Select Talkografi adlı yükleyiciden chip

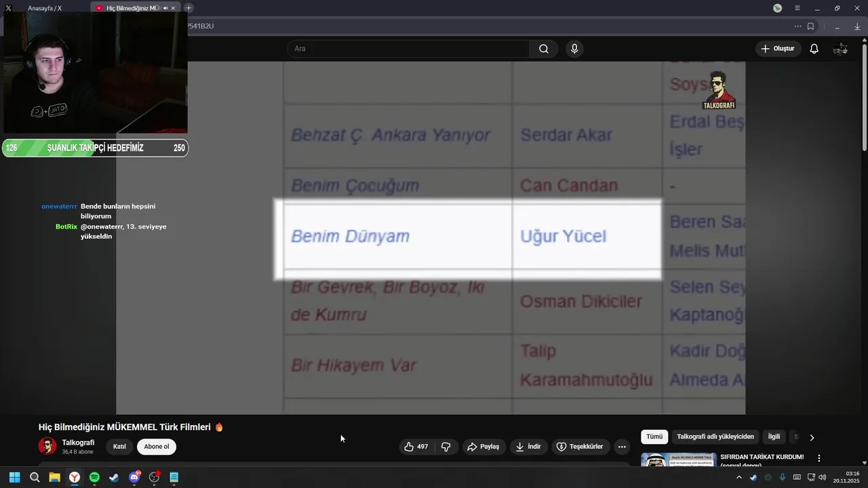(x=715, y=437)
